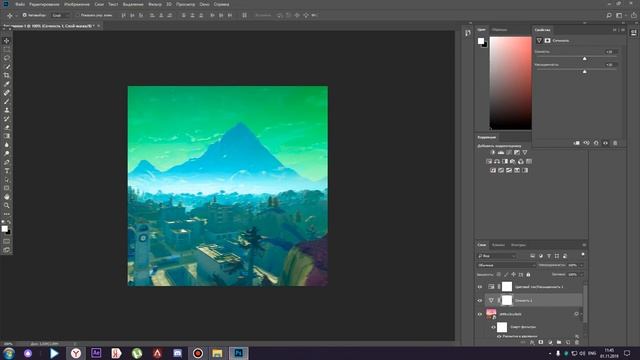Screen dimensions: 640x360
Task: Add a Curves adjustment
Action: [x=509, y=152]
